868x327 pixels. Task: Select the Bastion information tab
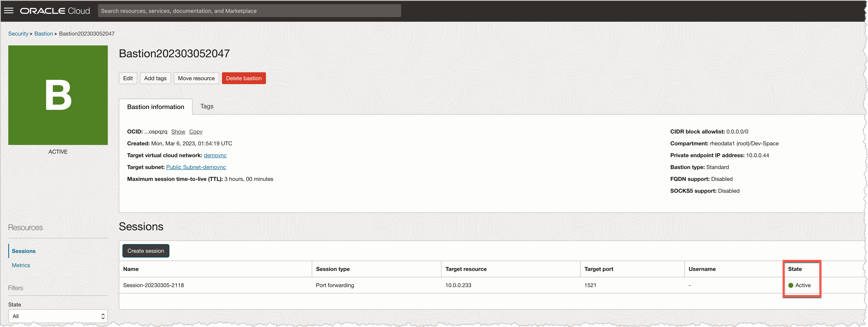click(x=155, y=106)
